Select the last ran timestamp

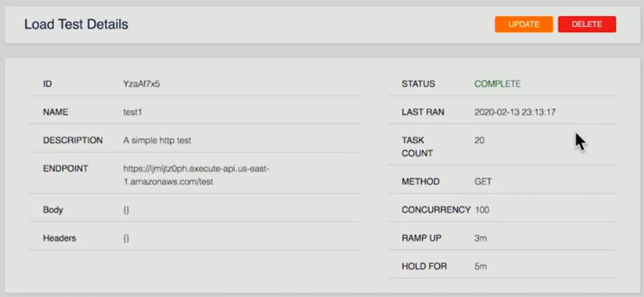click(x=515, y=112)
